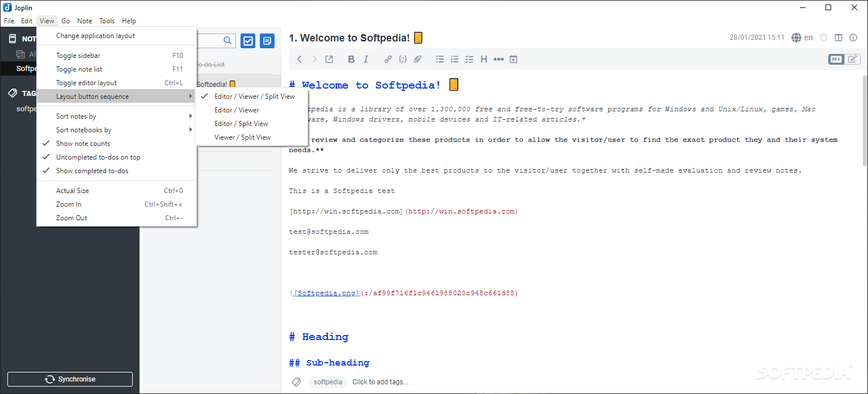This screenshot has width=868, height=394.
Task: Select Editor / Viewer / Split View sequence
Action: point(251,97)
